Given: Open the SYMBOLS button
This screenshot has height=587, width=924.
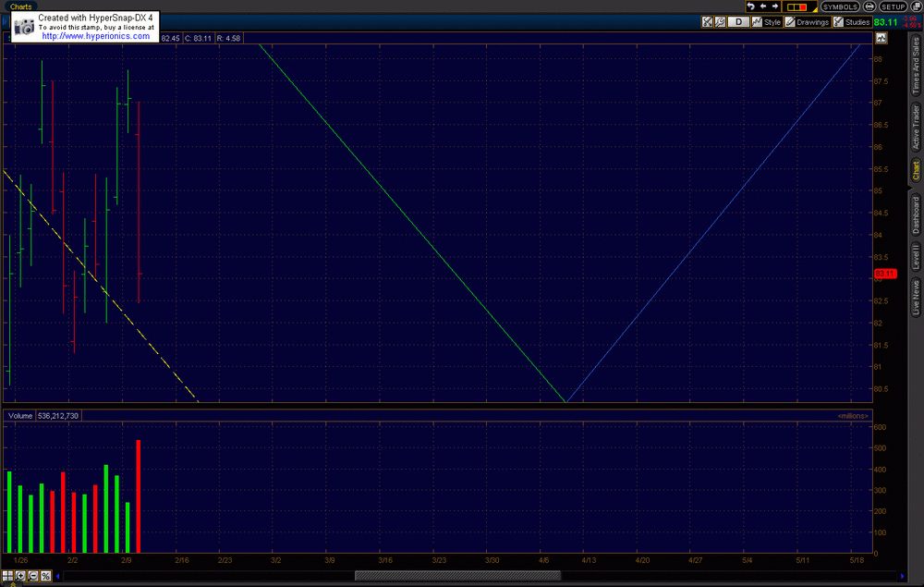Looking at the screenshot, I should (x=840, y=6).
